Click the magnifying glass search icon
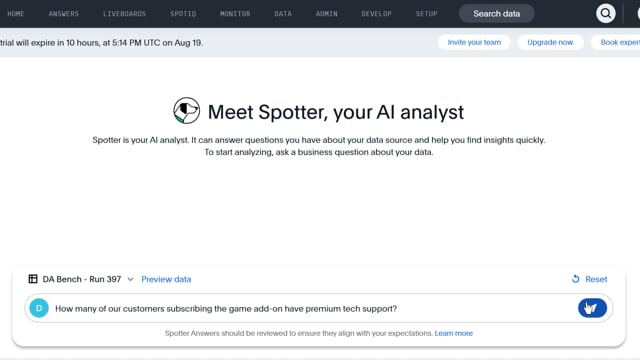The height and width of the screenshot is (360, 640). point(605,13)
